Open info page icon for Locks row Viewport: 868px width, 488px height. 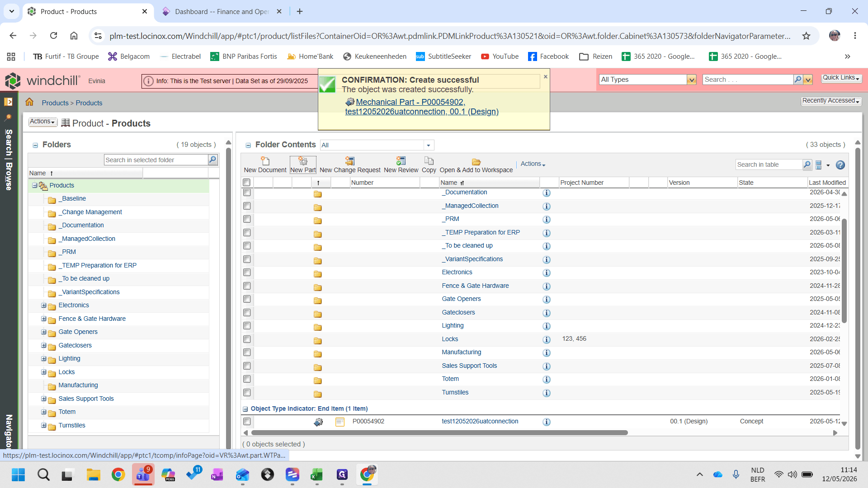(x=547, y=340)
